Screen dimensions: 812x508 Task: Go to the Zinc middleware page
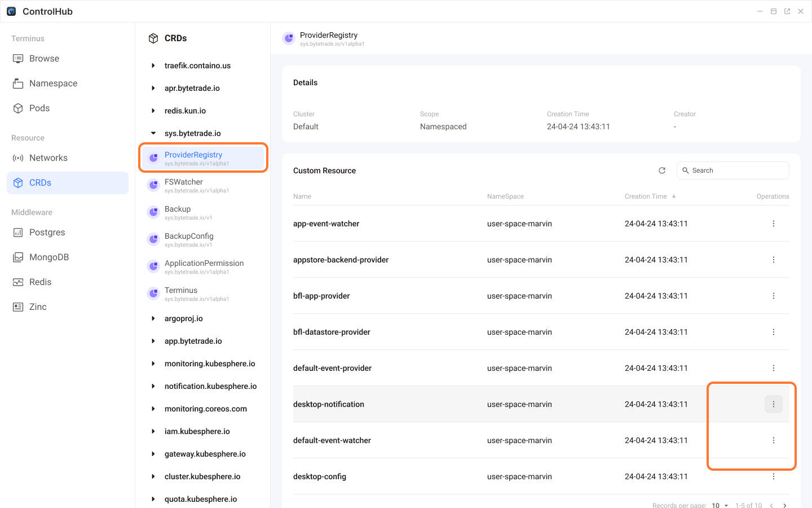(x=38, y=307)
